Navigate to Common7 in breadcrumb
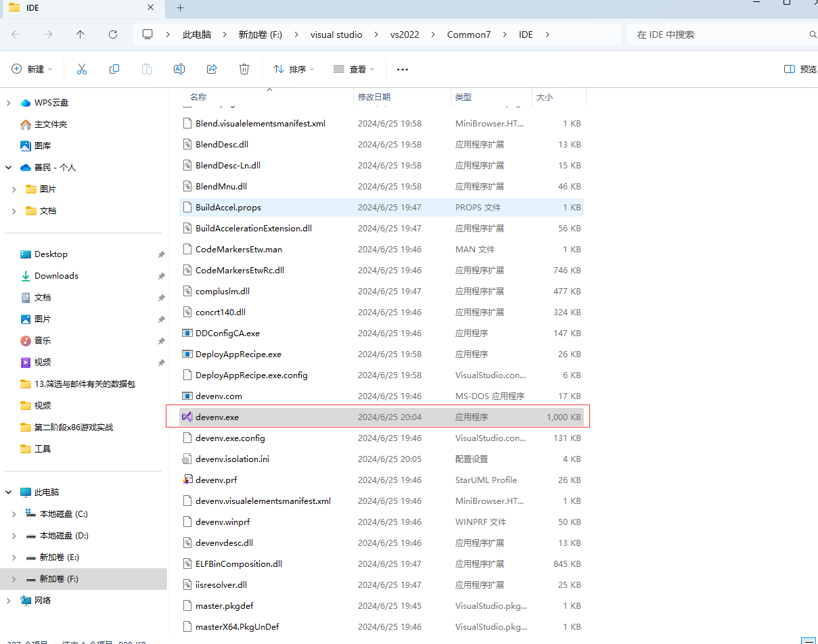818x644 pixels. pyautogui.click(x=469, y=34)
